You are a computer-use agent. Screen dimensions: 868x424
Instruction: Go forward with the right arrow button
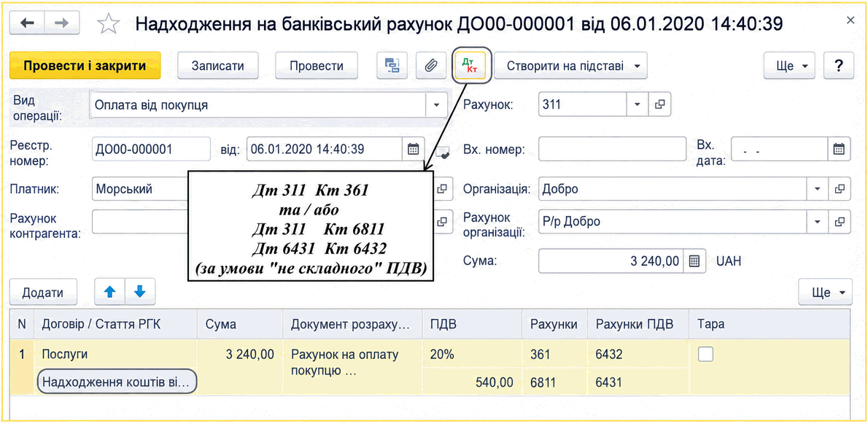(x=61, y=23)
